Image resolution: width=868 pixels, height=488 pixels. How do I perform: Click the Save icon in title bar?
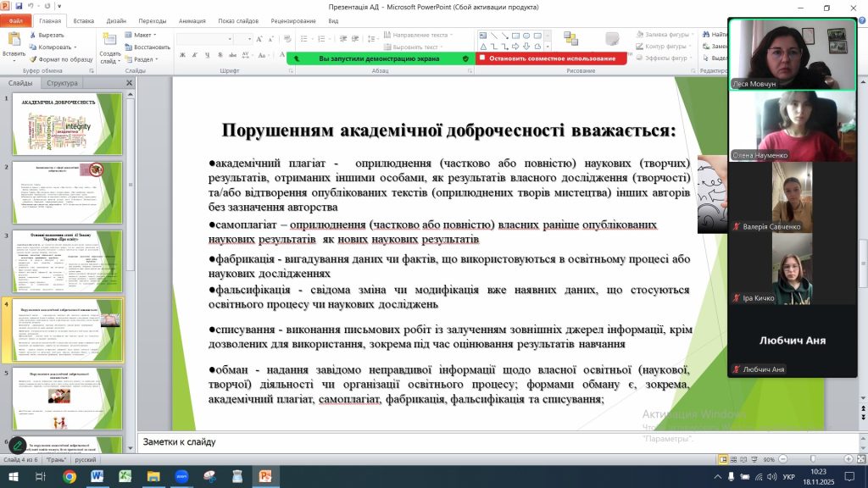[19, 6]
